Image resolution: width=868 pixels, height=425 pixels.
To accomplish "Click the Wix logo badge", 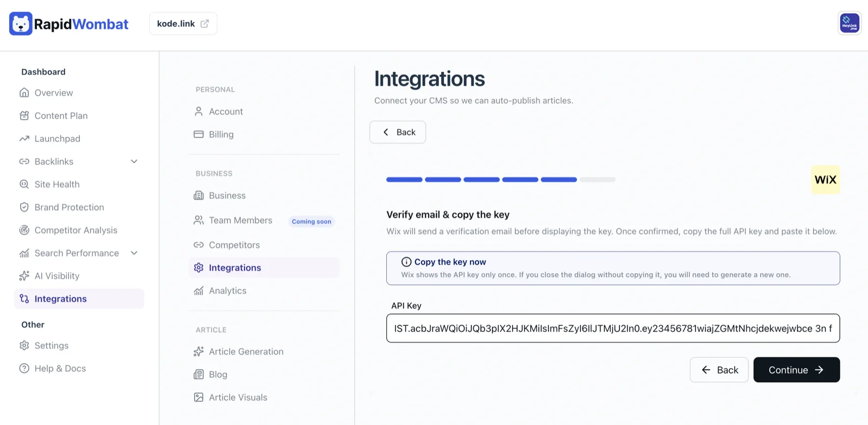I will pyautogui.click(x=825, y=179).
